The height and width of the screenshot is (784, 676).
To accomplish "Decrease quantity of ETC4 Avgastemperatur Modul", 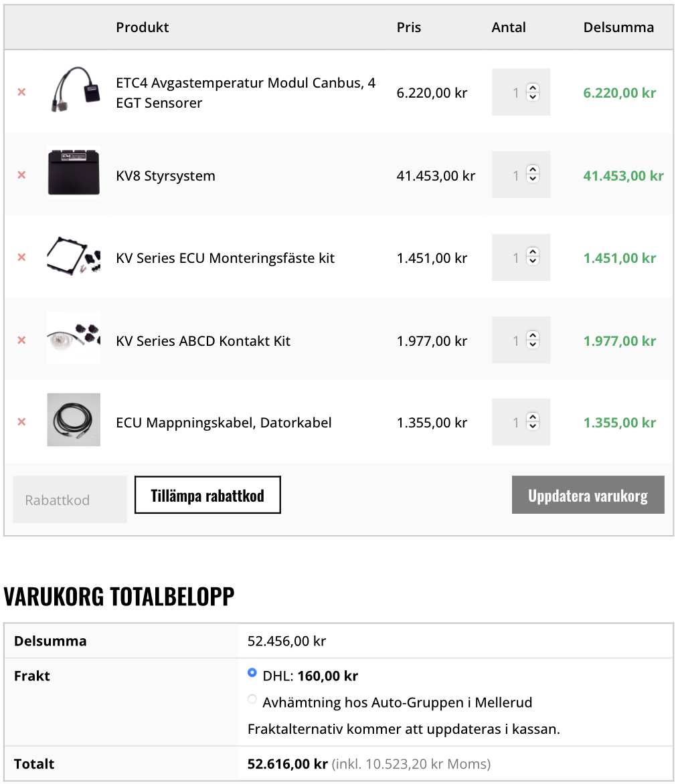I will tap(533, 96).
